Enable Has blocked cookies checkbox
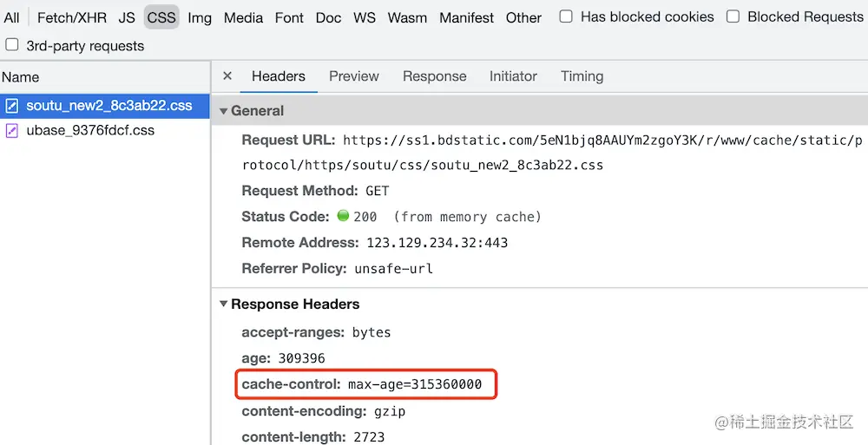868x445 pixels. 566,16
